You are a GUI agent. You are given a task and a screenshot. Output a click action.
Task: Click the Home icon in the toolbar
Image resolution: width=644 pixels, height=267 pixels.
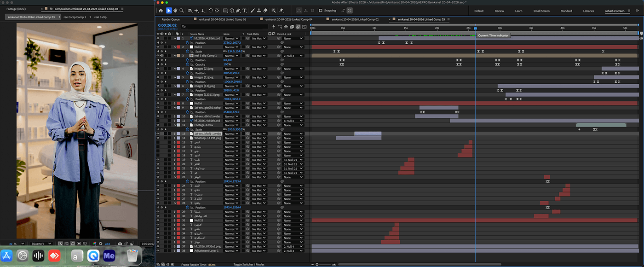point(161,11)
